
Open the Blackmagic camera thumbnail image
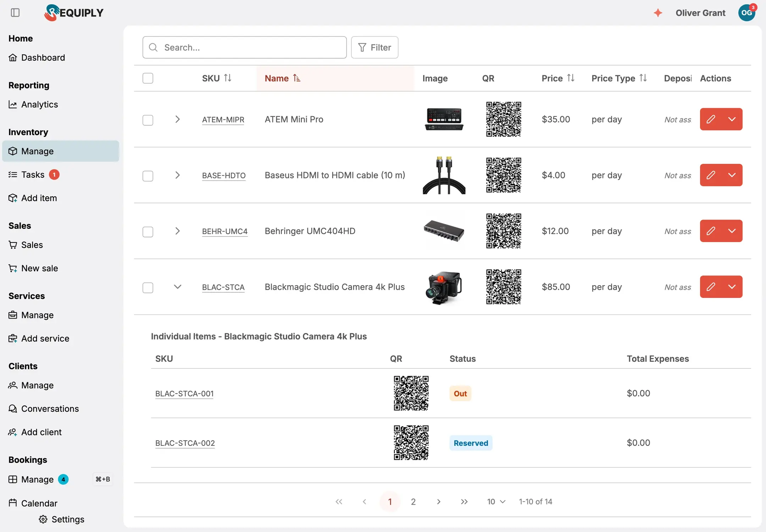point(444,287)
